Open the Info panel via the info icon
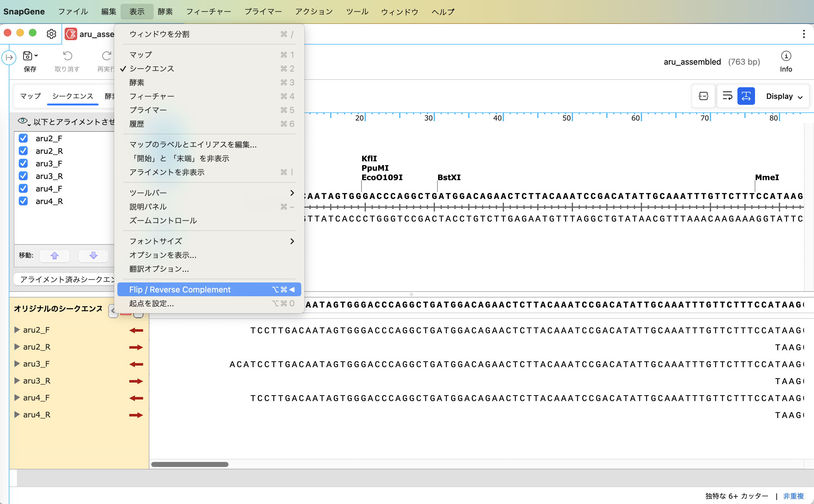 [x=786, y=57]
